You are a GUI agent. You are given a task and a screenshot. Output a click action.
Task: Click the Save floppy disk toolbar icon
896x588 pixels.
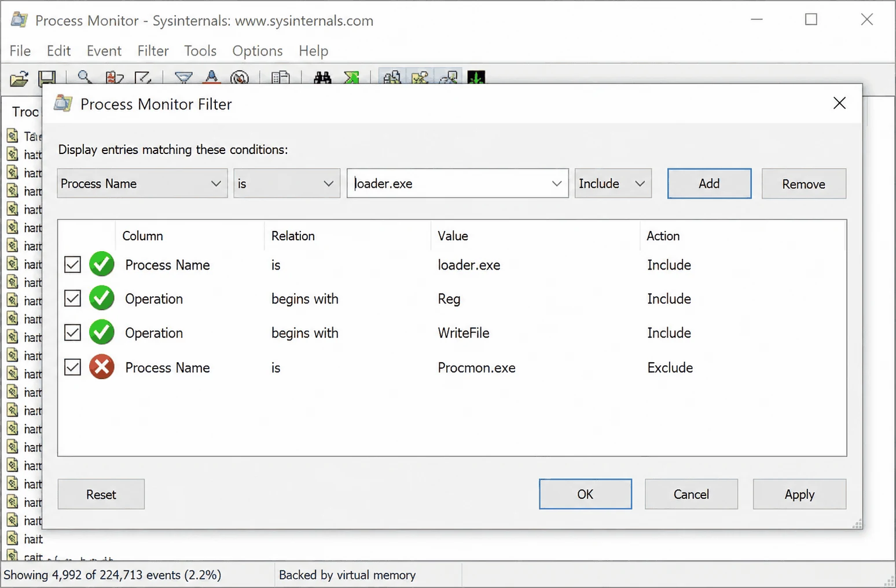47,78
